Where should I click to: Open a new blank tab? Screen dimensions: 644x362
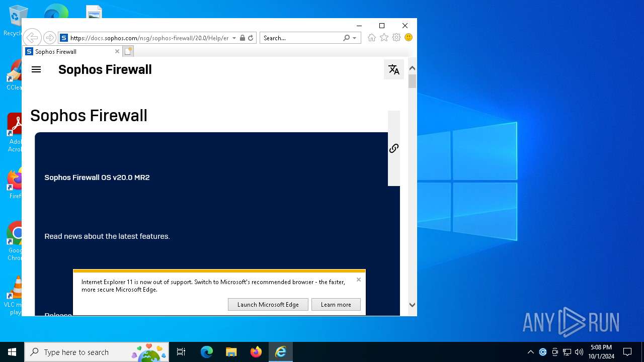pyautogui.click(x=128, y=51)
